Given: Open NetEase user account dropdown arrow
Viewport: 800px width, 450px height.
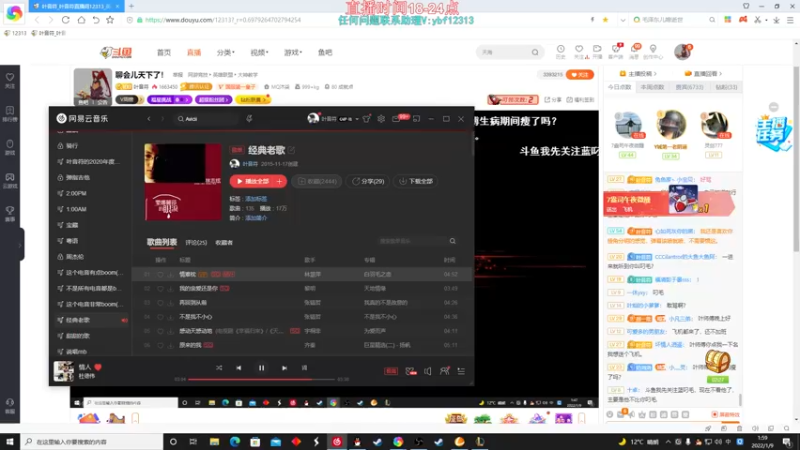Looking at the screenshot, I should coord(357,119).
